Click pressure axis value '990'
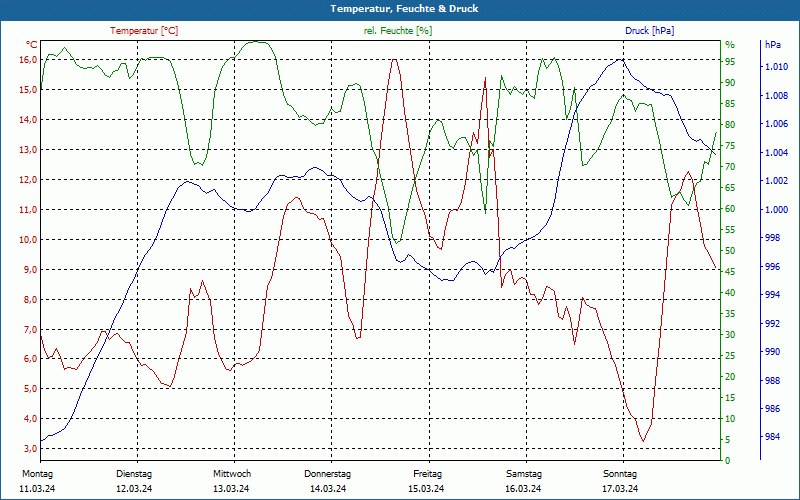 coord(772,352)
